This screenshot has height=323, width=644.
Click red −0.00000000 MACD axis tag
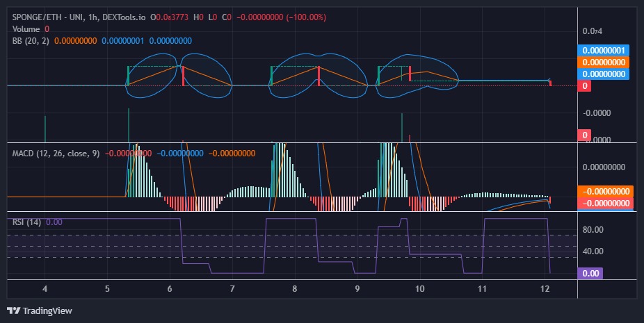605,204
